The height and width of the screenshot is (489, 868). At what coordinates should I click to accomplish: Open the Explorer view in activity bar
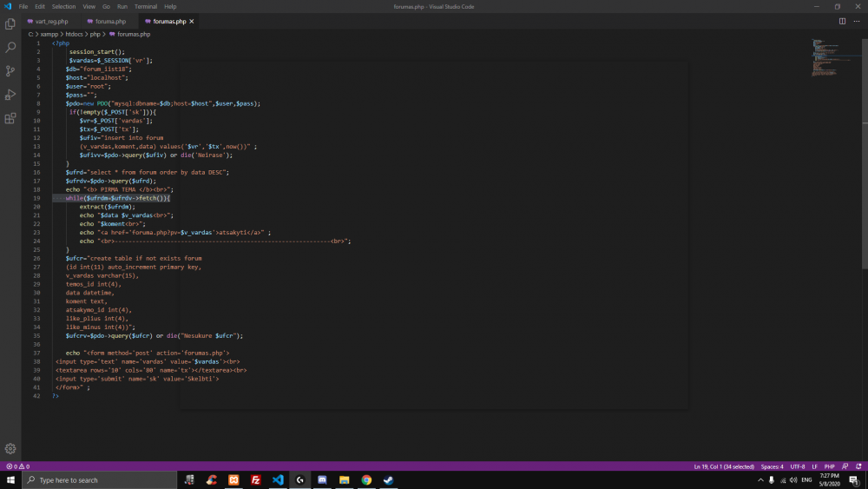[10, 24]
